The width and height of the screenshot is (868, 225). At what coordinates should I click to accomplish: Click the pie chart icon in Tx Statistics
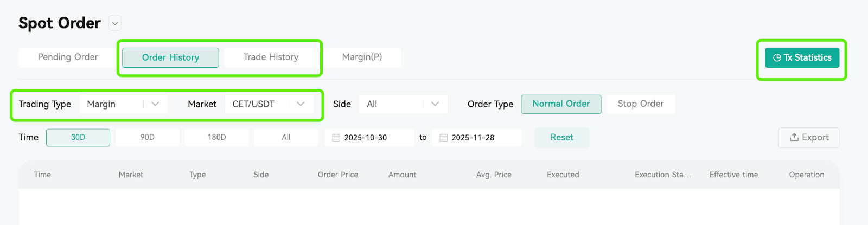777,57
